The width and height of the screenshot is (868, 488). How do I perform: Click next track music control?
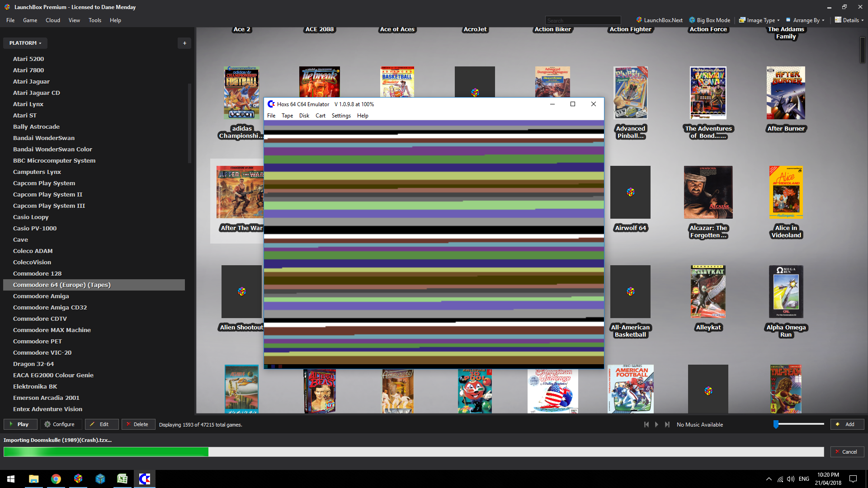click(667, 424)
